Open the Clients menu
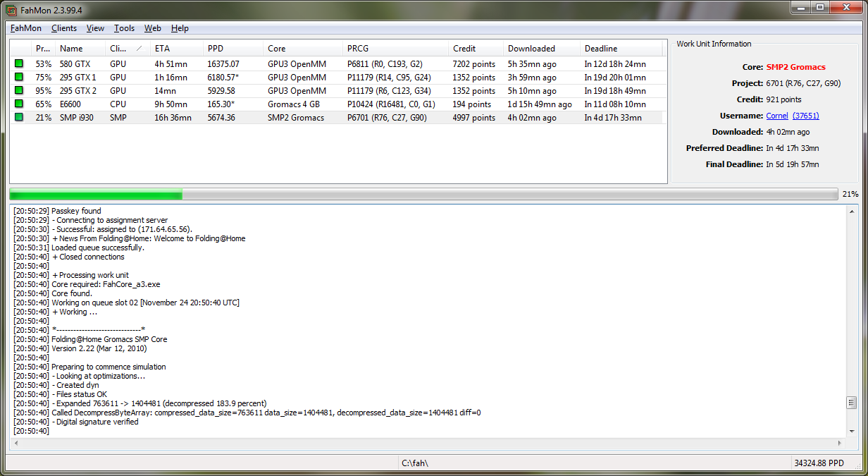This screenshot has height=476, width=868. [x=64, y=28]
